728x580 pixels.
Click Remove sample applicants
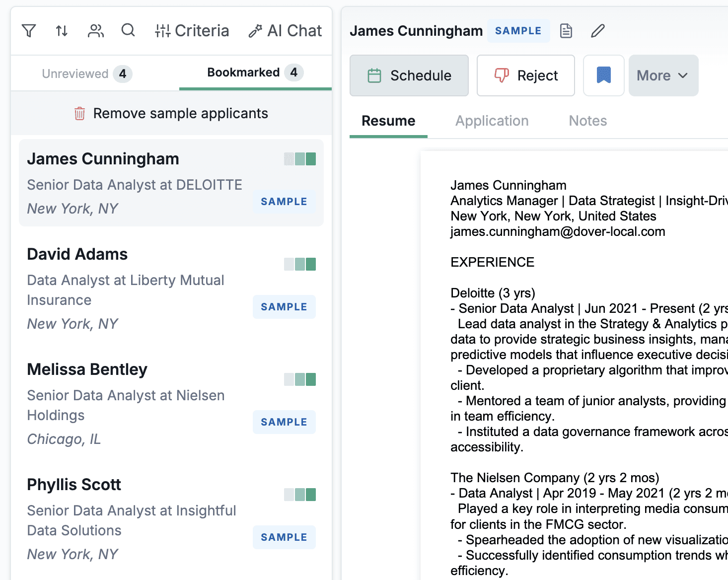click(171, 113)
